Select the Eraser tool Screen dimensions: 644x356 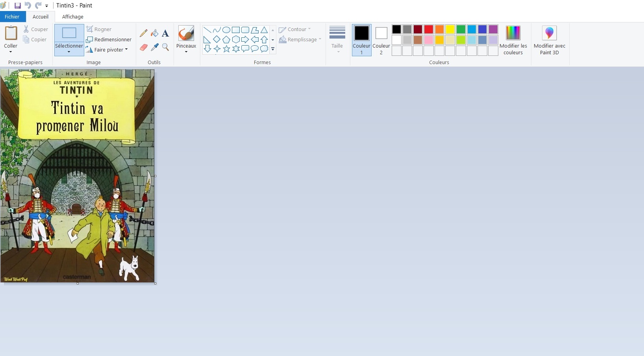[144, 47]
